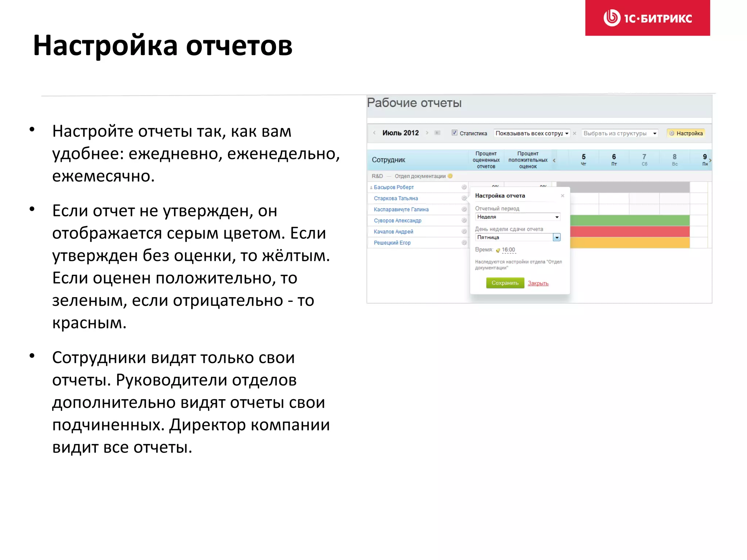This screenshot has width=747, height=560.
Task: Clear the employee filter with the small X
Action: click(x=574, y=133)
